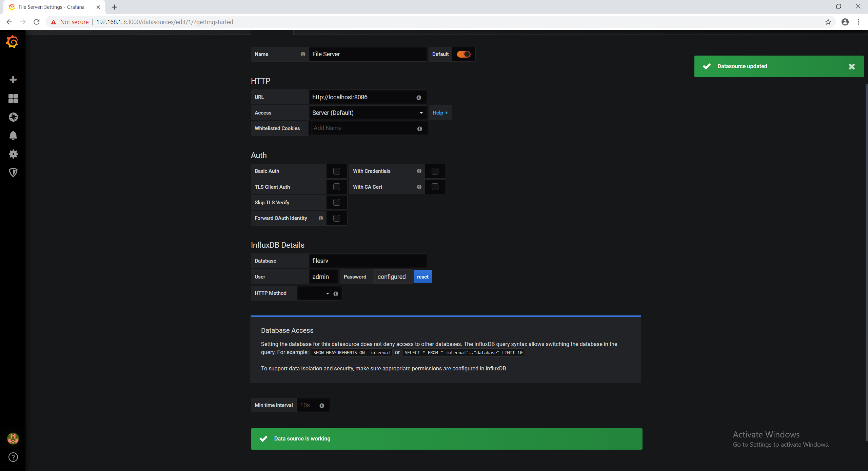868x471 pixels.
Task: Open the user avatar profile icon
Action: coord(13,439)
